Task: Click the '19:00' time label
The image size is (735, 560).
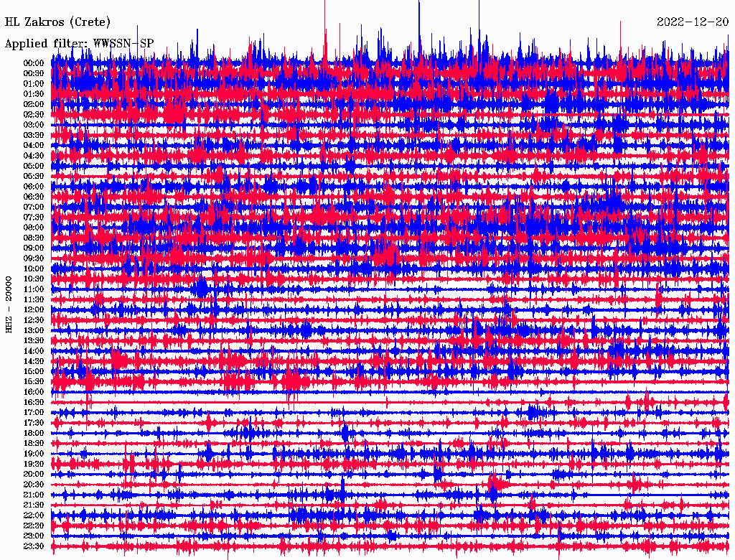Action: (x=34, y=454)
